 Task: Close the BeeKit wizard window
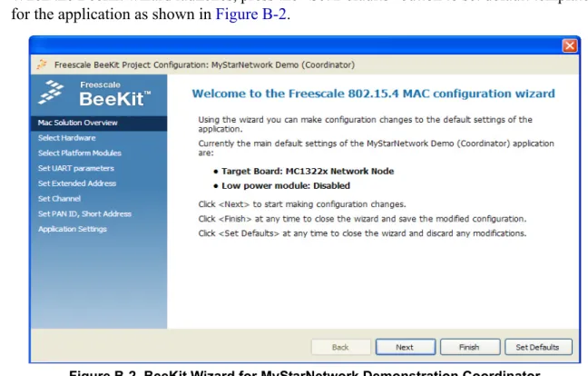pyautogui.click(x=570, y=45)
